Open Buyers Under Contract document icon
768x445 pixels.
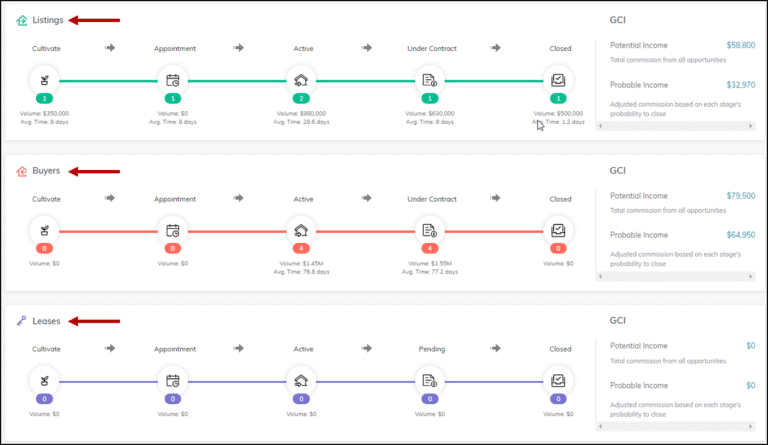click(x=430, y=231)
